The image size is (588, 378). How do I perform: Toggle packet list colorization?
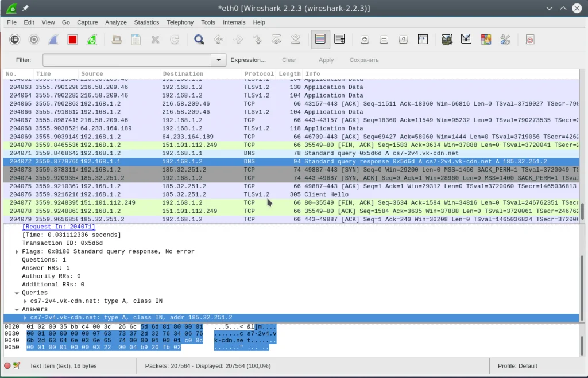tap(320, 40)
